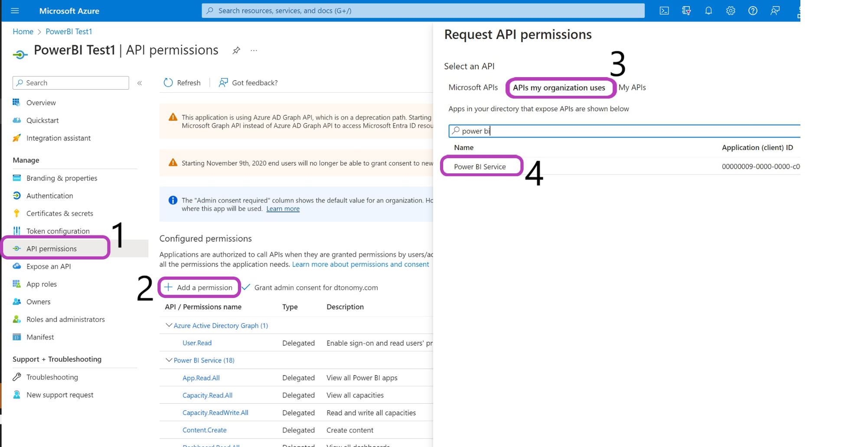Click the Microsoft Azure logo text
Image resolution: width=868 pixels, height=447 pixels.
pos(69,11)
